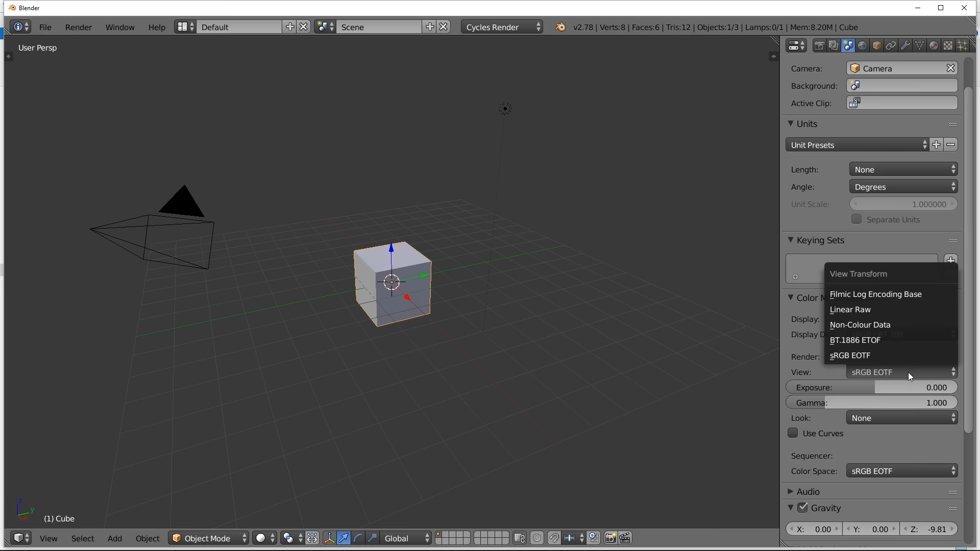Click the Exposure slider

[x=872, y=388]
